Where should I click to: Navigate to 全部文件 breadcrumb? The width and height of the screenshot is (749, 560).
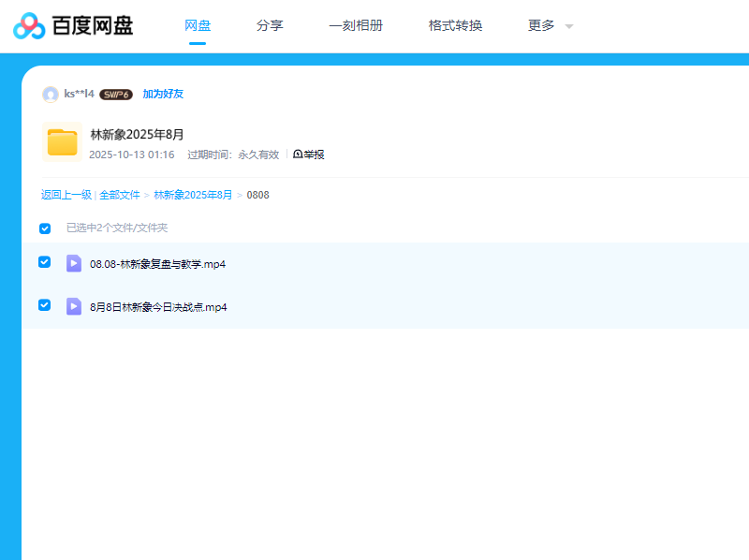pyautogui.click(x=120, y=195)
